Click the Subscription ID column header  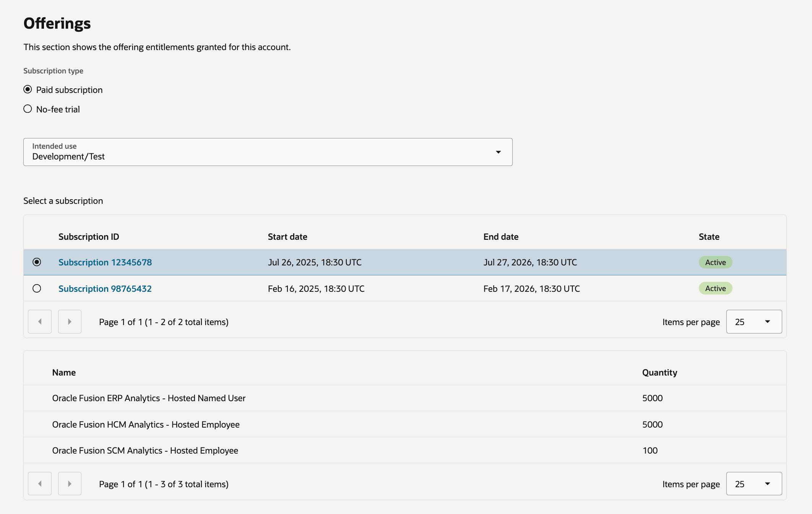pos(88,236)
